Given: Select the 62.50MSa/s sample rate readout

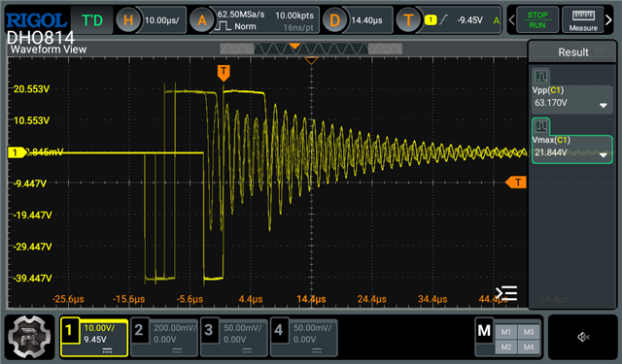Looking at the screenshot, I should 241,15.
